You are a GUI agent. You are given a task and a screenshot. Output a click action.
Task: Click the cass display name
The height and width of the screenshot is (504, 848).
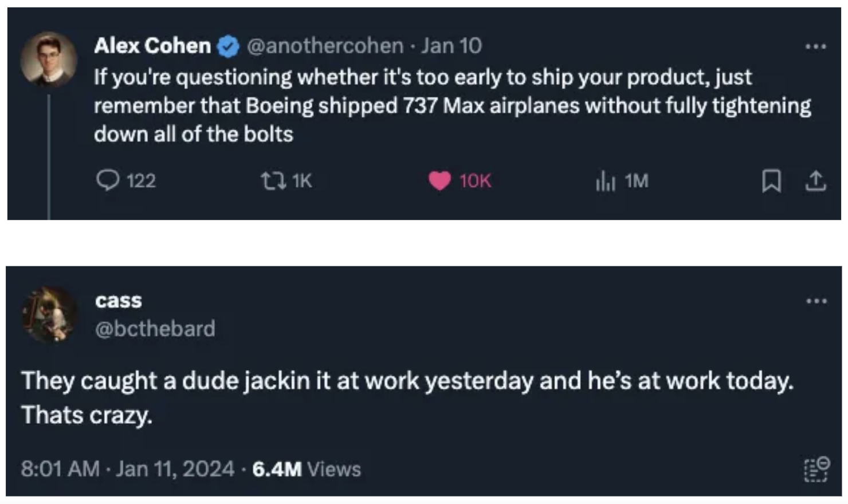point(119,301)
